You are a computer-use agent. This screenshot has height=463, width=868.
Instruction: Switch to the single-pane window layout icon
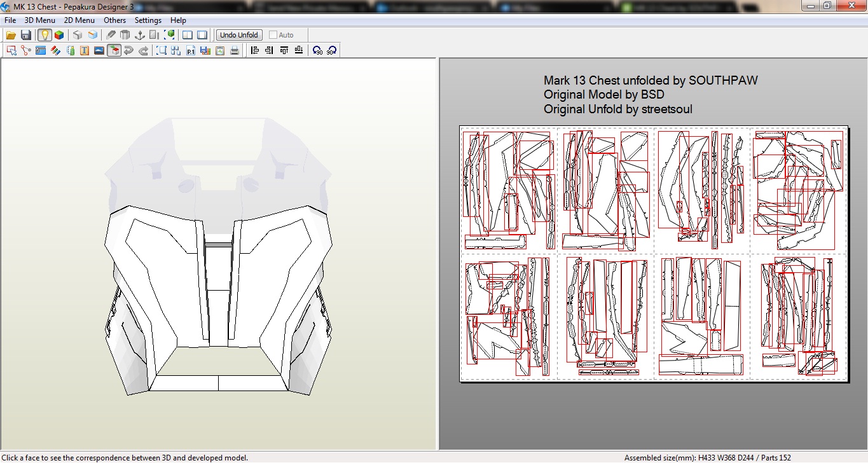pyautogui.click(x=202, y=35)
